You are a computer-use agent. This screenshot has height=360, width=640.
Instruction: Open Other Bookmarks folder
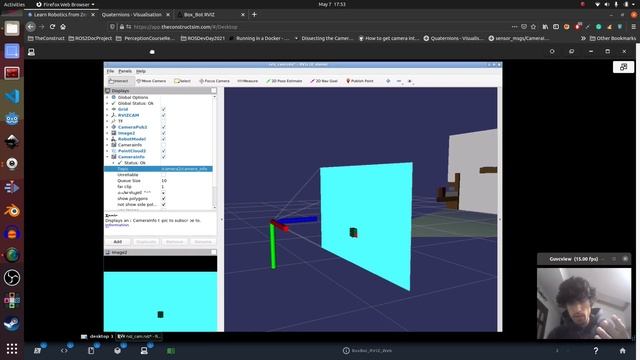pos(612,38)
